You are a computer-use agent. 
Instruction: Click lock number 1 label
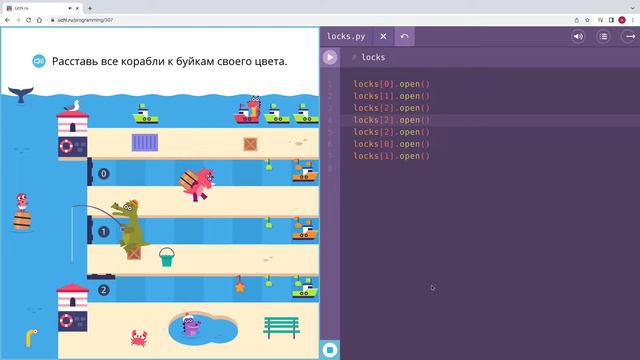(x=104, y=232)
